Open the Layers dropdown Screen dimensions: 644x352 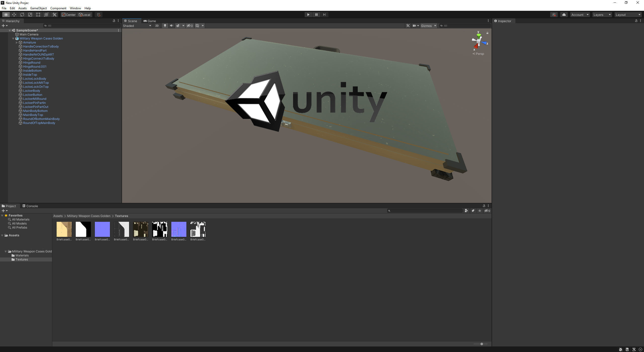[602, 15]
